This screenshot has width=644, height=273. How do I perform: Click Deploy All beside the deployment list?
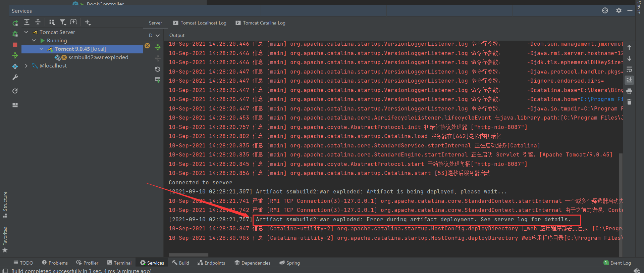(x=158, y=47)
